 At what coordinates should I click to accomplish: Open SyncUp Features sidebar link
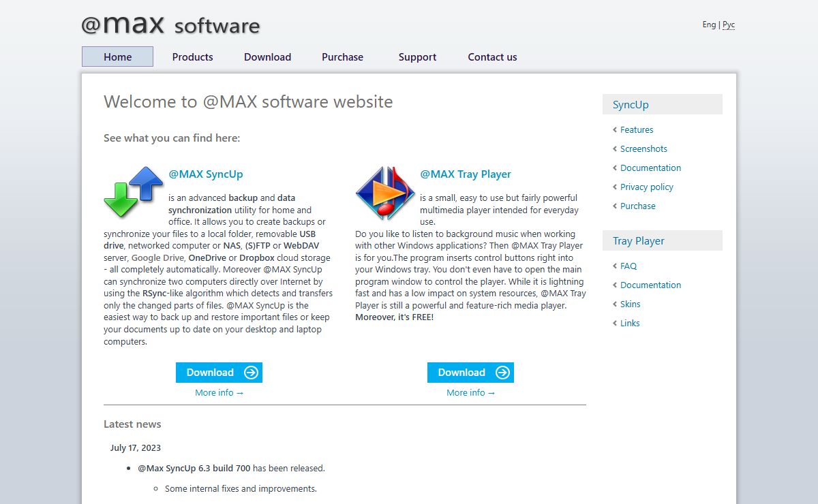coord(637,130)
